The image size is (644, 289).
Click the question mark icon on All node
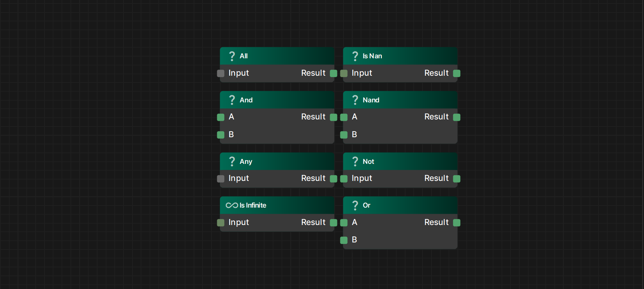tap(232, 56)
